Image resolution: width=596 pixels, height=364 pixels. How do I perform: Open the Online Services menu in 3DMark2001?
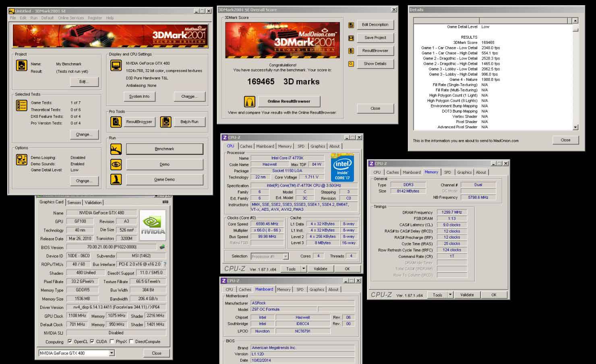(x=71, y=18)
